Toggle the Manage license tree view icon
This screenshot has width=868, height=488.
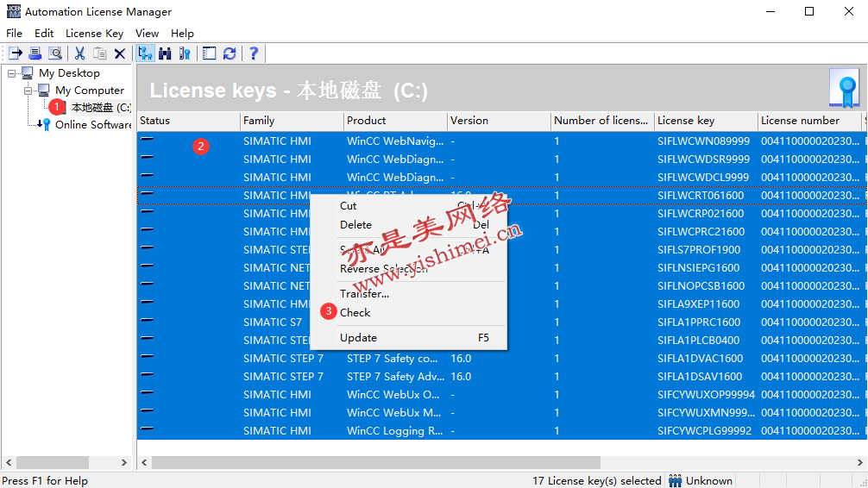pyautogui.click(x=145, y=53)
